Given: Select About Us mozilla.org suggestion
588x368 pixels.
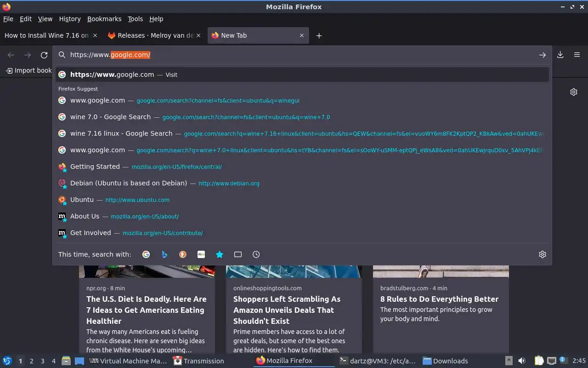Looking at the screenshot, I should [x=302, y=216].
